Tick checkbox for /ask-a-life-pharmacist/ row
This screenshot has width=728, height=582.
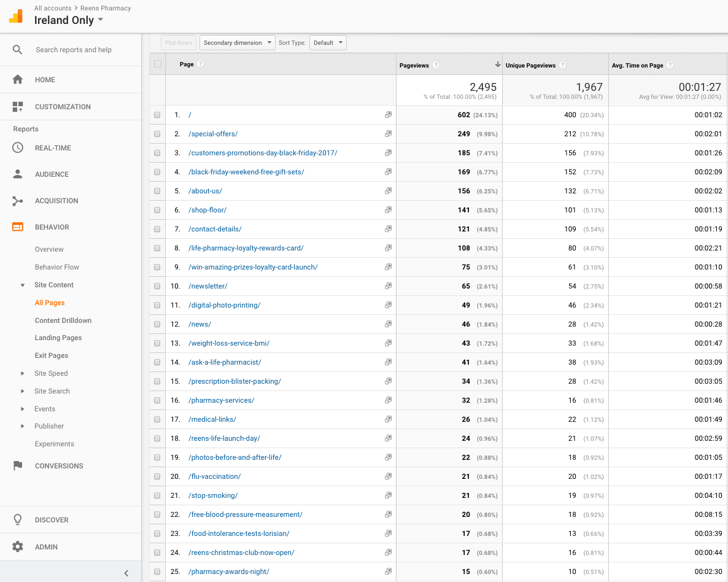(x=157, y=362)
